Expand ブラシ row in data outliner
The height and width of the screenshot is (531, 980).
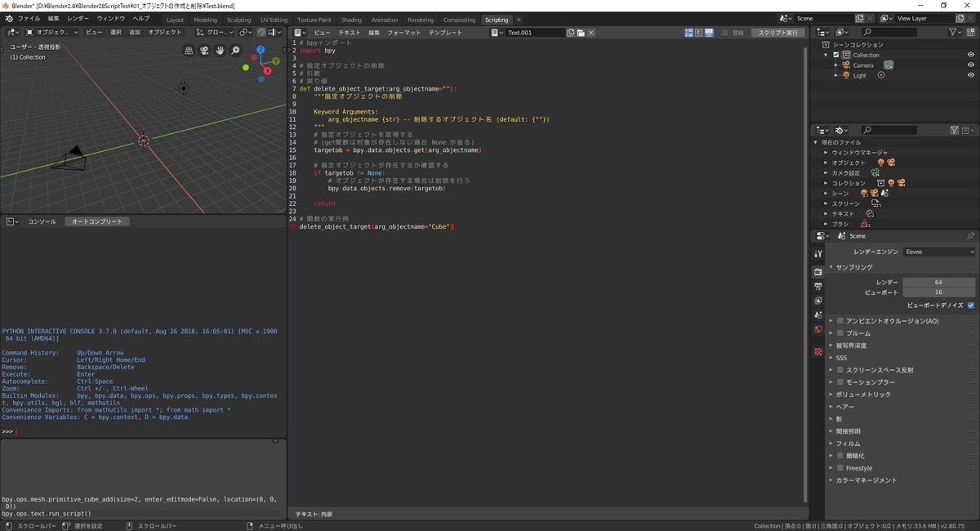[826, 224]
